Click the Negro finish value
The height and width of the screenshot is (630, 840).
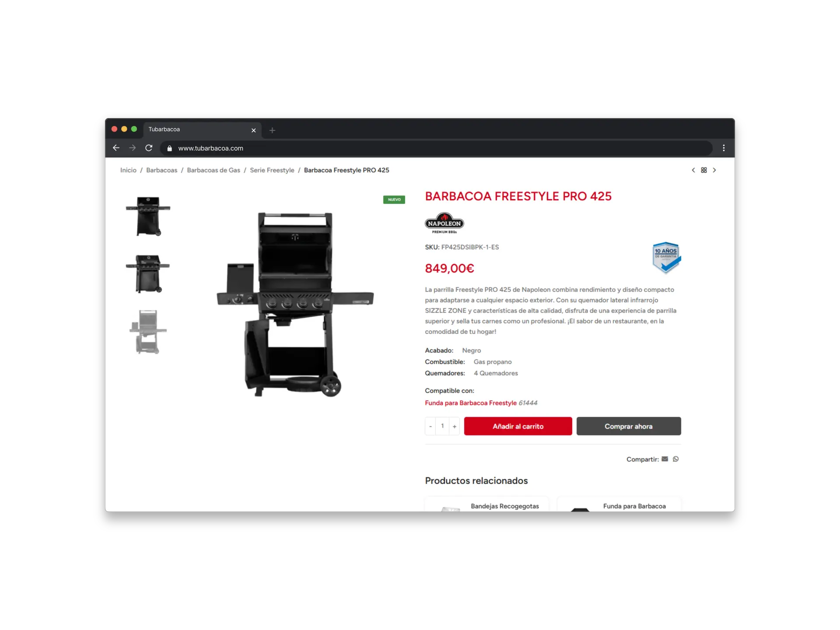click(x=472, y=350)
